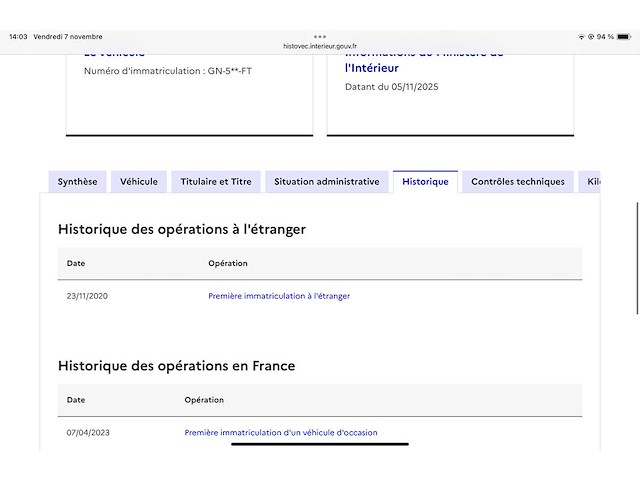Image resolution: width=640 pixels, height=480 pixels.
Task: Tap the multitasking three-dots icon at top
Action: tap(320, 36)
